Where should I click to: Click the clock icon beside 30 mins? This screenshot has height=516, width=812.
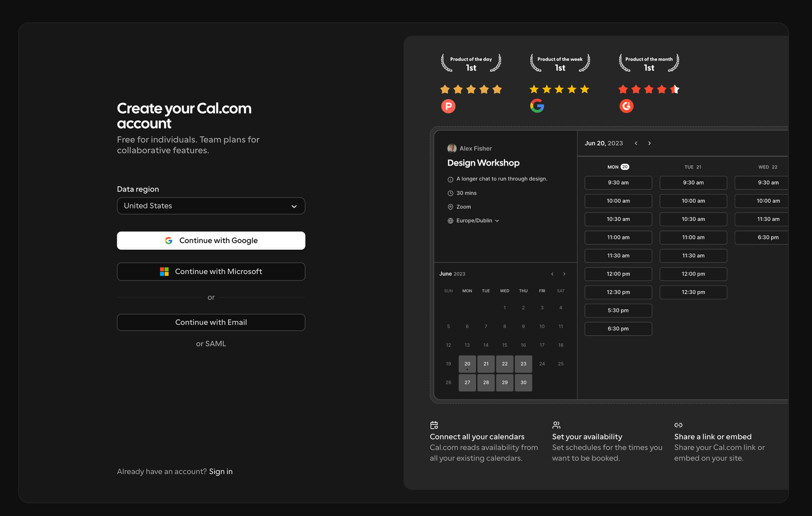[x=450, y=193]
